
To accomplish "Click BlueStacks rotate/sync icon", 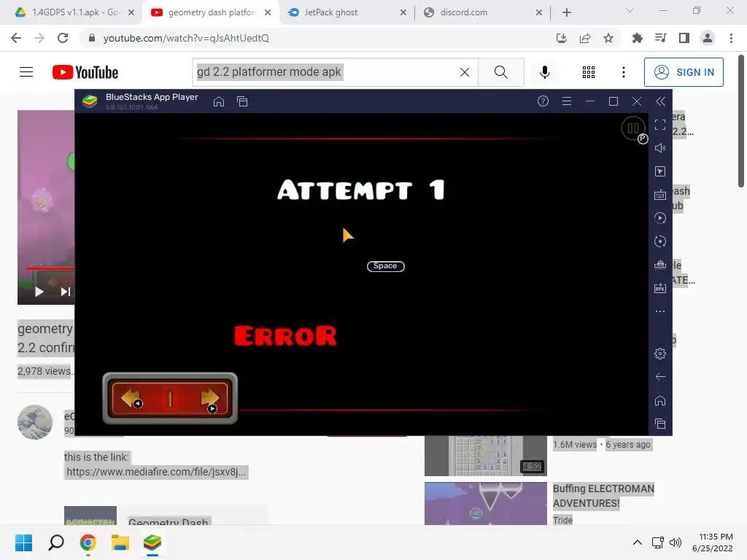I will tap(659, 241).
